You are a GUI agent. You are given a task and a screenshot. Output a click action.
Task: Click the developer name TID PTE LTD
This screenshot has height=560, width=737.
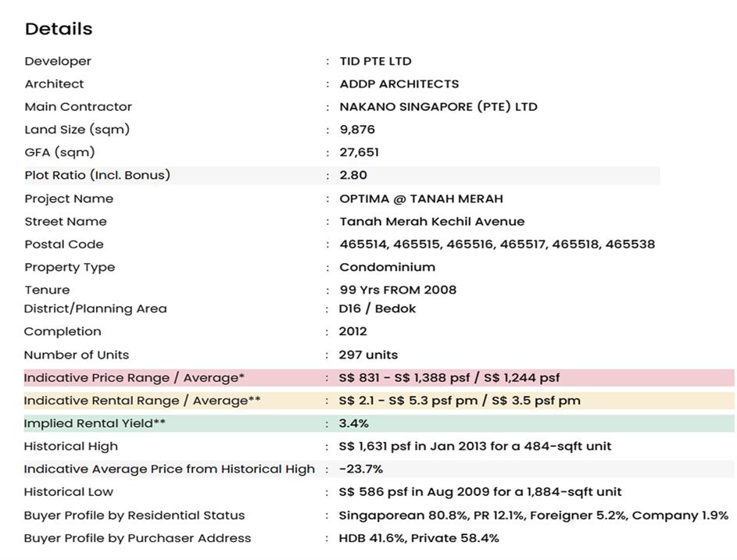pos(375,61)
